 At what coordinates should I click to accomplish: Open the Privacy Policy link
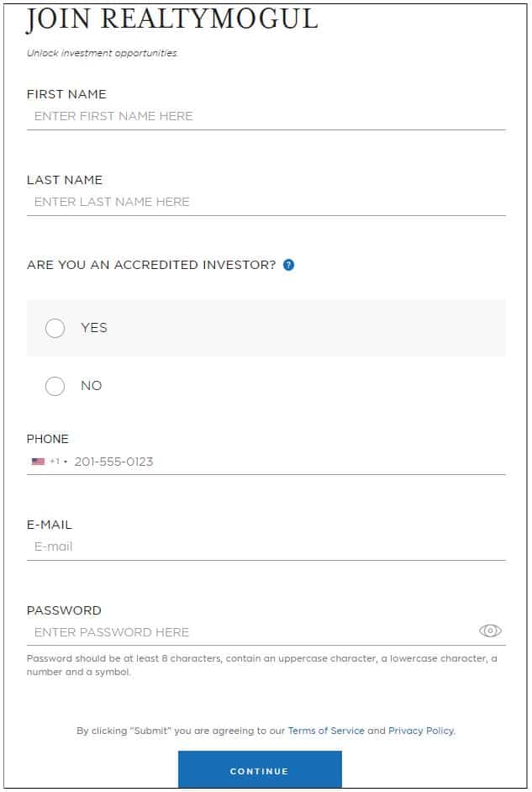(421, 731)
